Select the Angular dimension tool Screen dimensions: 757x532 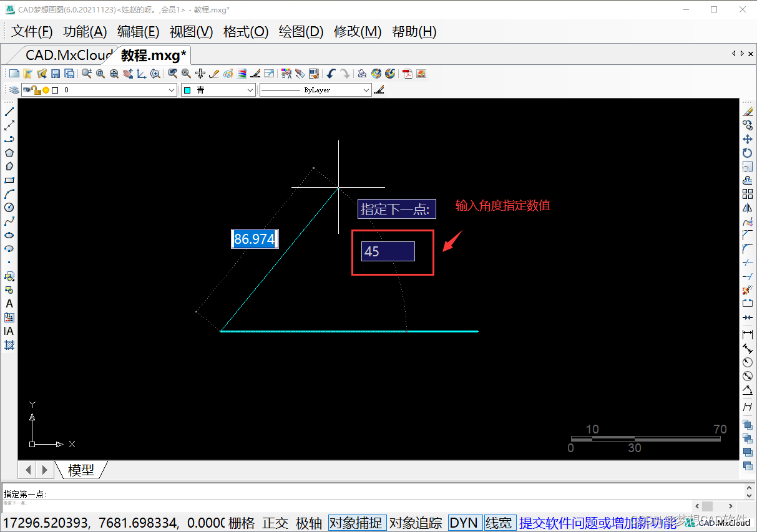[x=748, y=390]
